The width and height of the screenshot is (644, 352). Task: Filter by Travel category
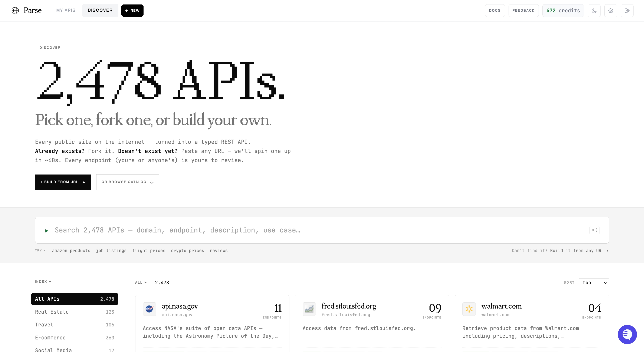tap(75, 325)
